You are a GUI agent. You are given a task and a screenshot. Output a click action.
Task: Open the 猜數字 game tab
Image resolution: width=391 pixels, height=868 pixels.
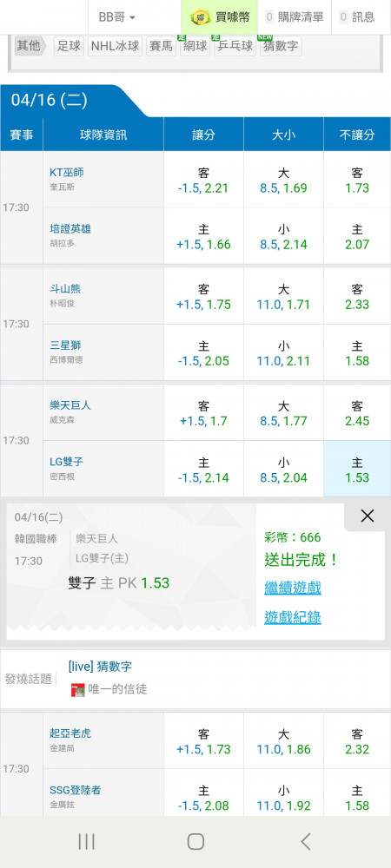click(x=282, y=46)
